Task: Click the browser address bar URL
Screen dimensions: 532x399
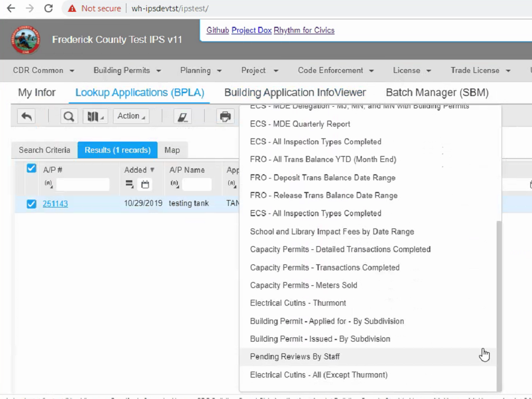Action: pos(170,9)
